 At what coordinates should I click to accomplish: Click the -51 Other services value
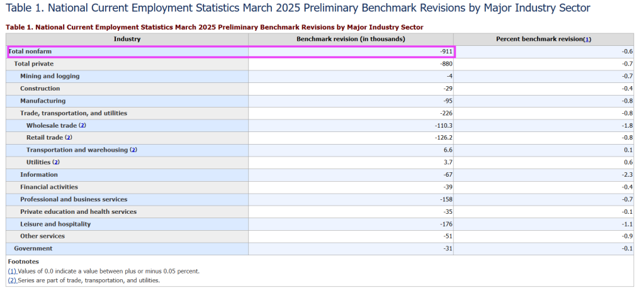pos(448,236)
